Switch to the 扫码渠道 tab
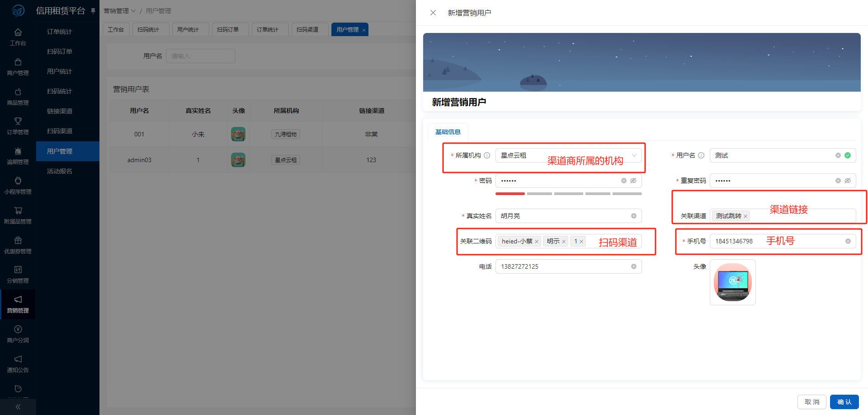This screenshot has width=868, height=415. coord(307,29)
